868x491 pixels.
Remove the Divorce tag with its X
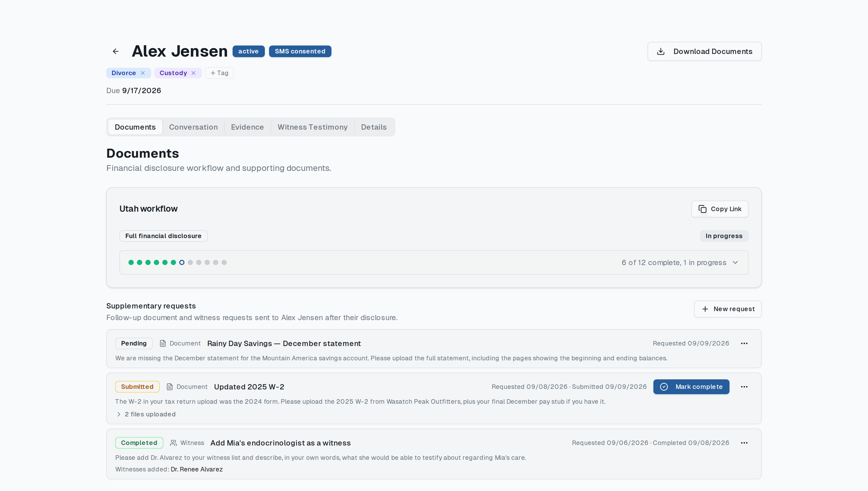coord(143,73)
